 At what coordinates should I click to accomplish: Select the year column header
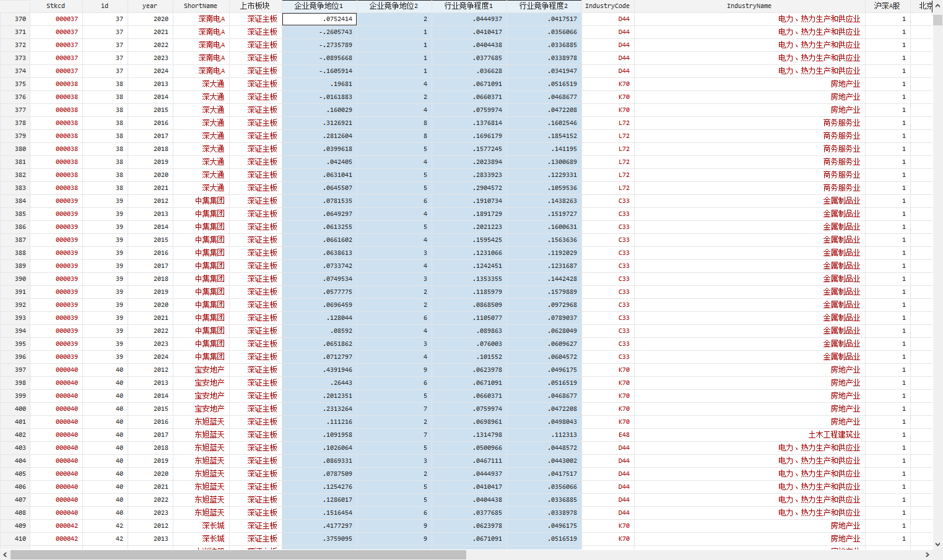click(150, 6)
